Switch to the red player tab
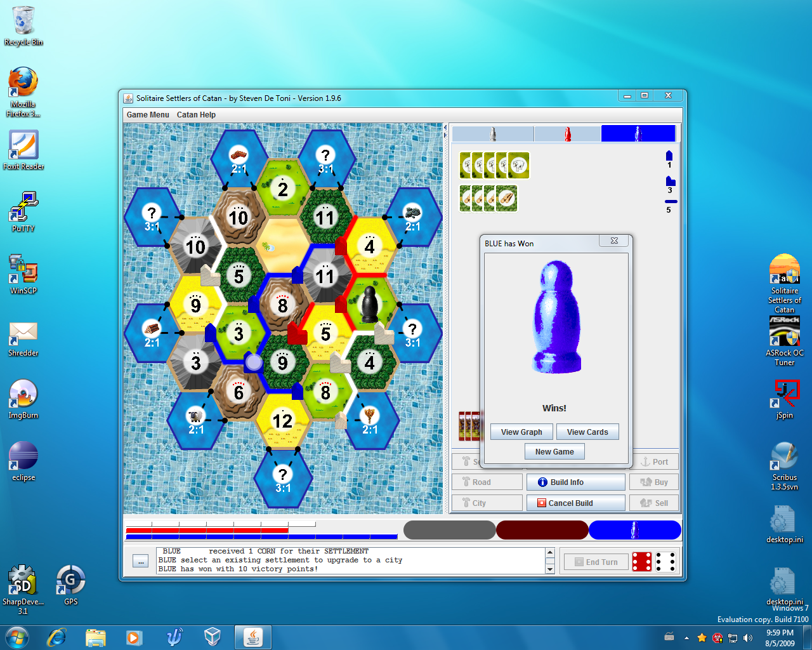The image size is (812, 650). coord(568,133)
